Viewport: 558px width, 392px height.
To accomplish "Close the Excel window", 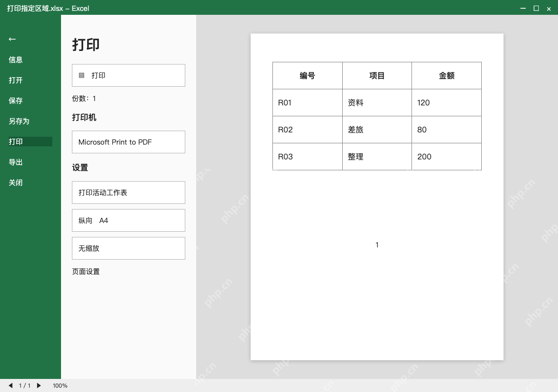I will pos(549,8).
